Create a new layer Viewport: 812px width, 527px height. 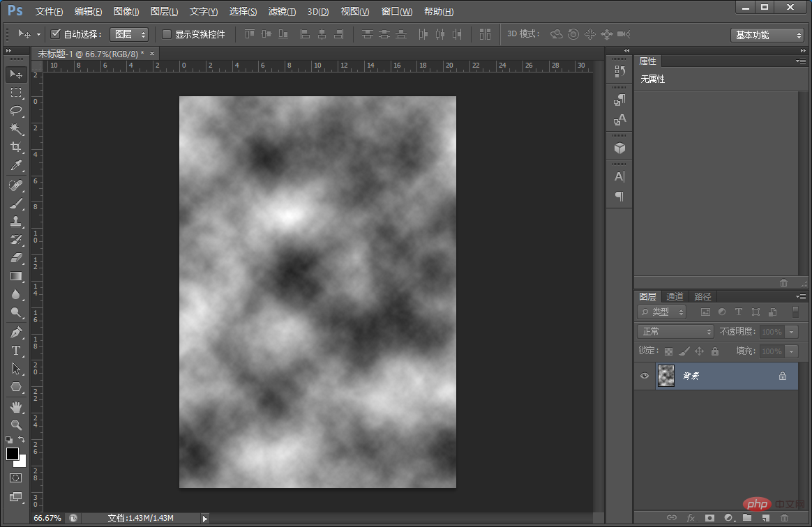point(765,518)
